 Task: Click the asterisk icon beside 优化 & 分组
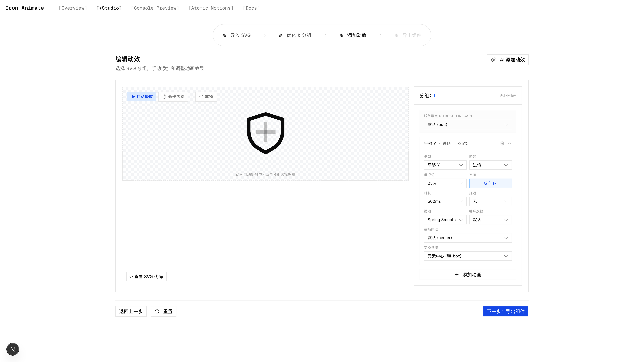[x=281, y=35]
